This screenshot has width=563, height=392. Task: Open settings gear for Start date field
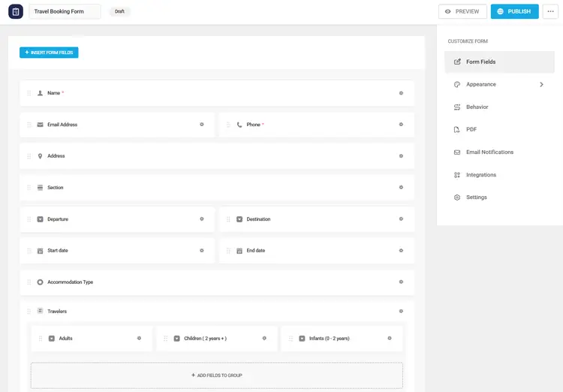pos(202,250)
